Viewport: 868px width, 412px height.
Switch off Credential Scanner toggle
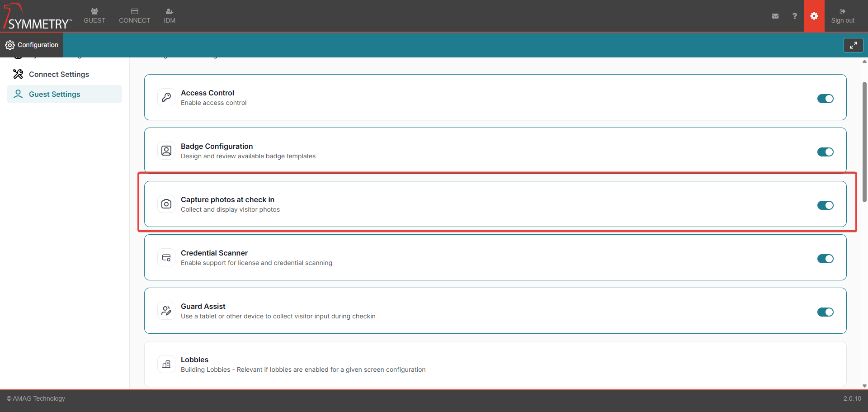click(825, 259)
